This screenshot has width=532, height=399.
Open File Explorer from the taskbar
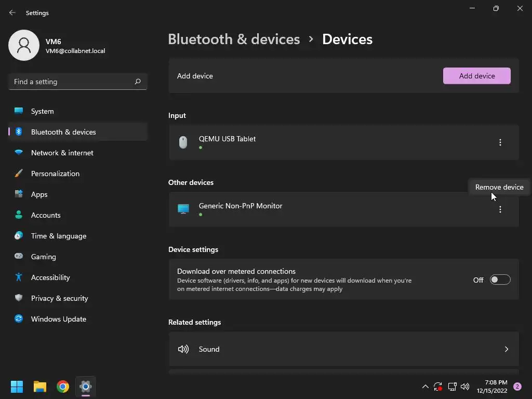pos(40,387)
